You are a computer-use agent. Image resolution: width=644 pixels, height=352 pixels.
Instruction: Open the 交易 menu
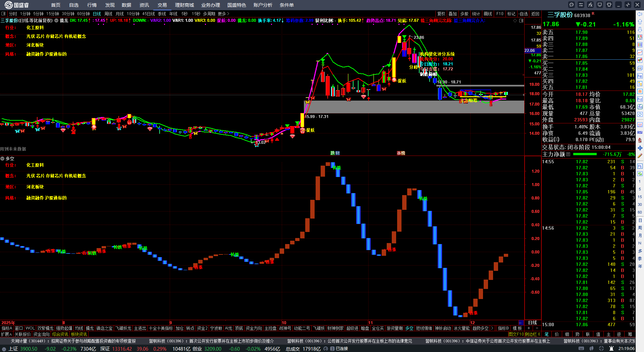162,5
